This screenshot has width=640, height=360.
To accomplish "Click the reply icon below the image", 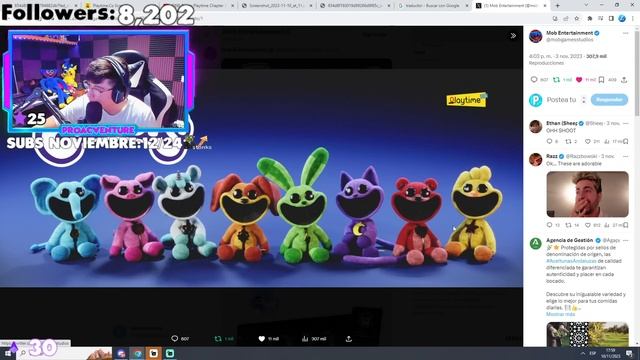I will pos(175,338).
